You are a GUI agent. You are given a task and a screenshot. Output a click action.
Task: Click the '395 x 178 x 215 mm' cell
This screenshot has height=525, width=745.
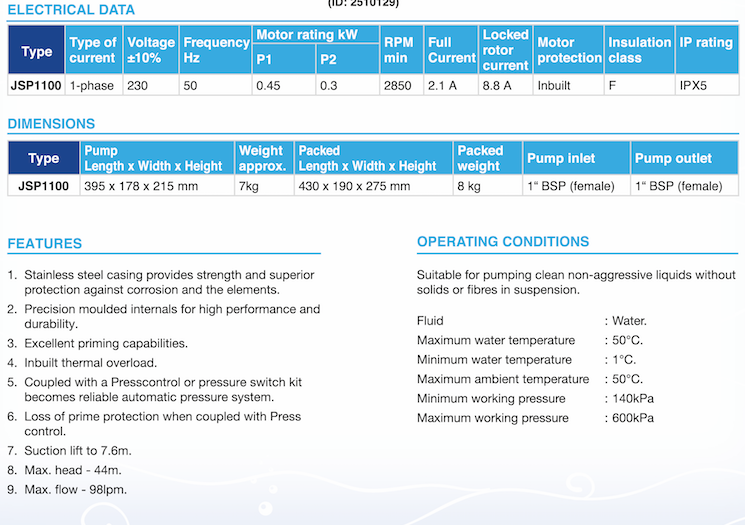[157, 186]
